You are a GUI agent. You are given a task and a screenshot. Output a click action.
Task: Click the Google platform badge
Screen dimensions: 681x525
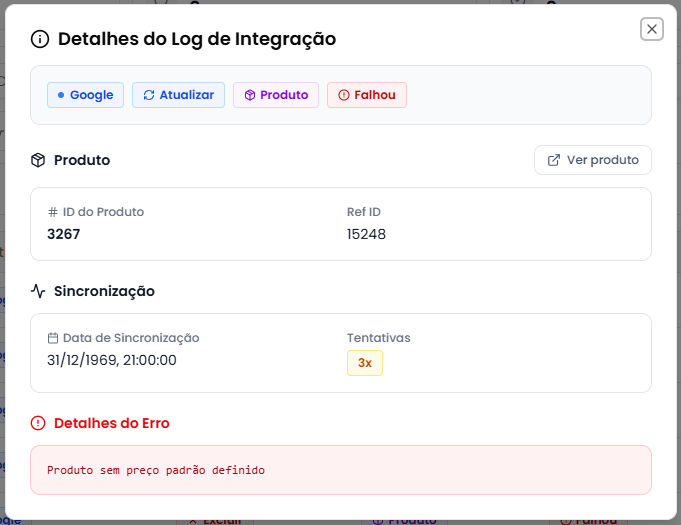pos(85,95)
